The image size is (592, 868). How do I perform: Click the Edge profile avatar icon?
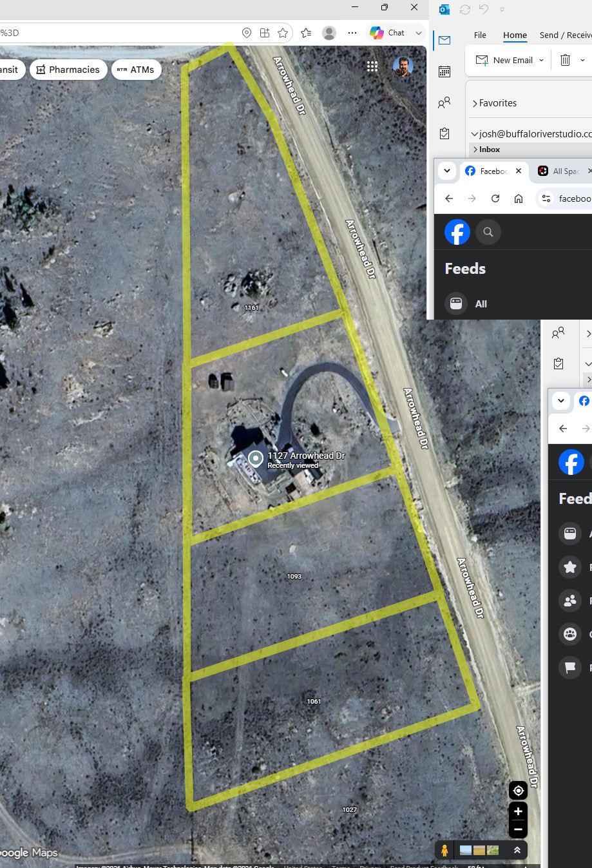point(329,33)
